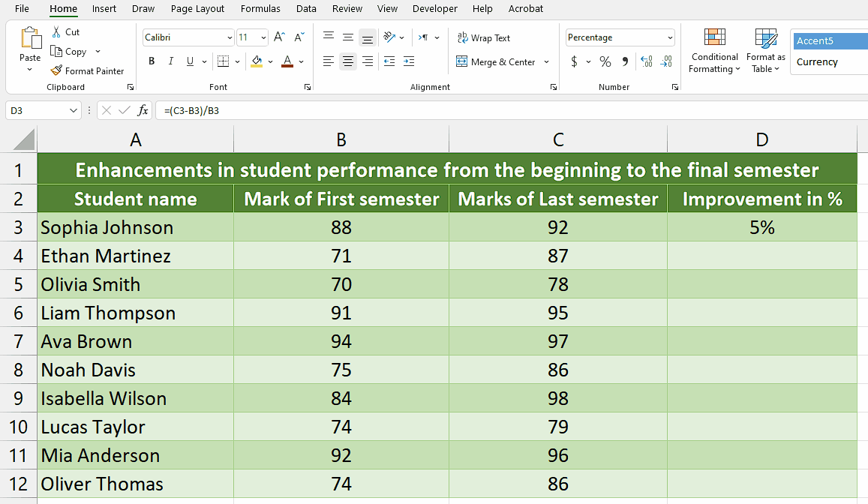Open the Font dialog launcher
The width and height of the screenshot is (868, 504).
pyautogui.click(x=308, y=87)
